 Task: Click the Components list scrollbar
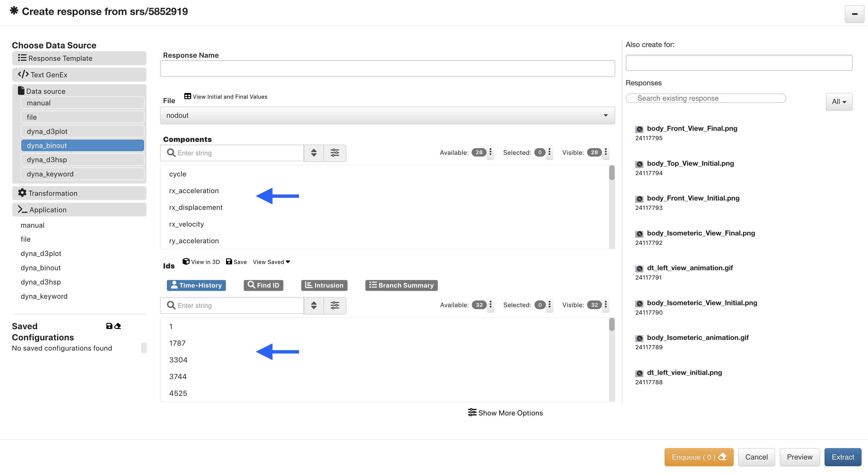click(x=612, y=207)
